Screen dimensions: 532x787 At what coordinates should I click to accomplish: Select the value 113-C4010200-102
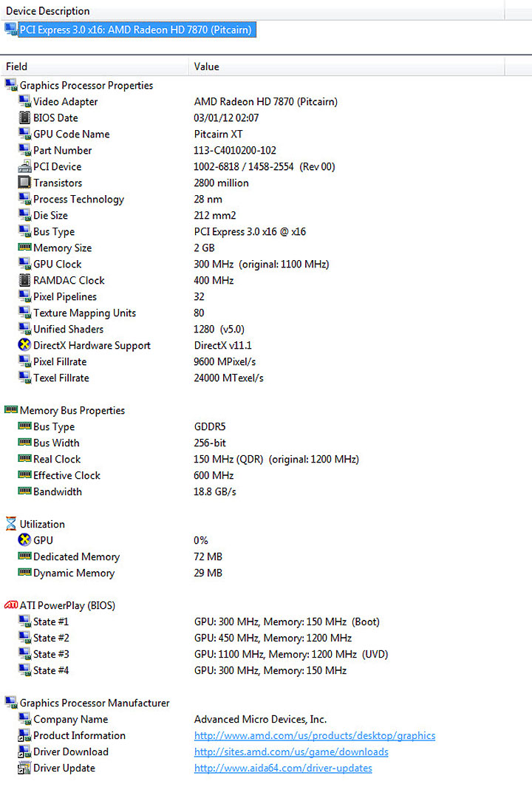(235, 150)
